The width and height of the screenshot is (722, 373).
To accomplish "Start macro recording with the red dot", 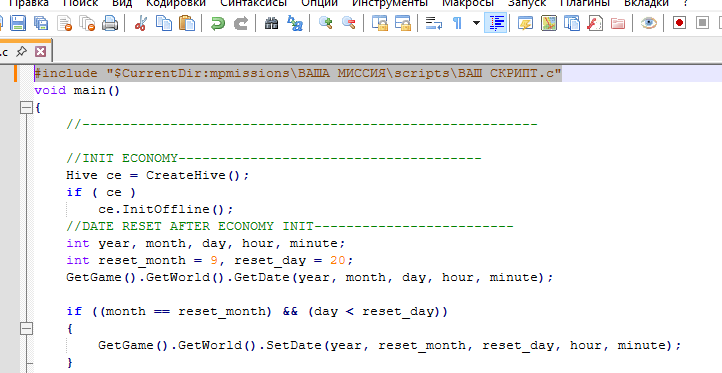I will tap(680, 23).
